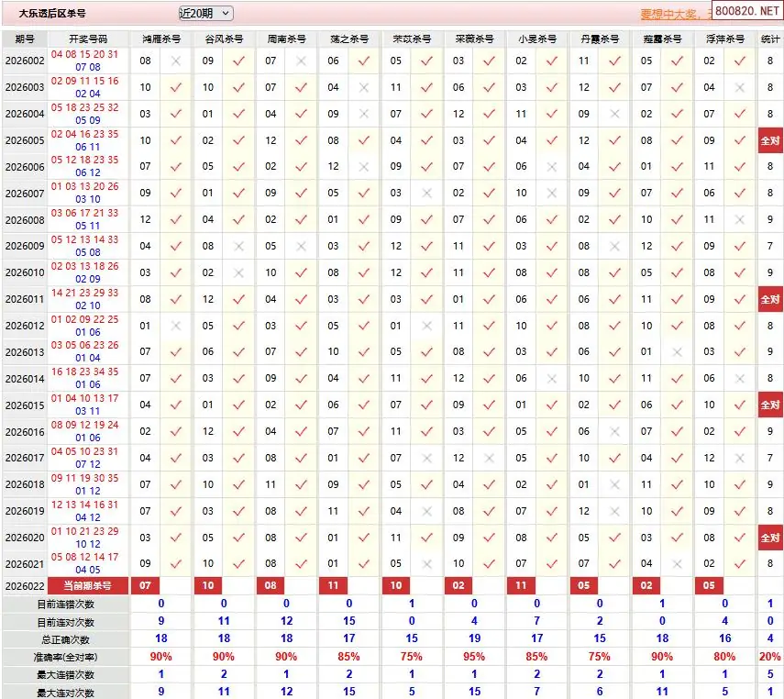Click the cross mark for 蓬之 in row 2026003
Viewport: 784px width, 699px height.
pyautogui.click(x=364, y=87)
